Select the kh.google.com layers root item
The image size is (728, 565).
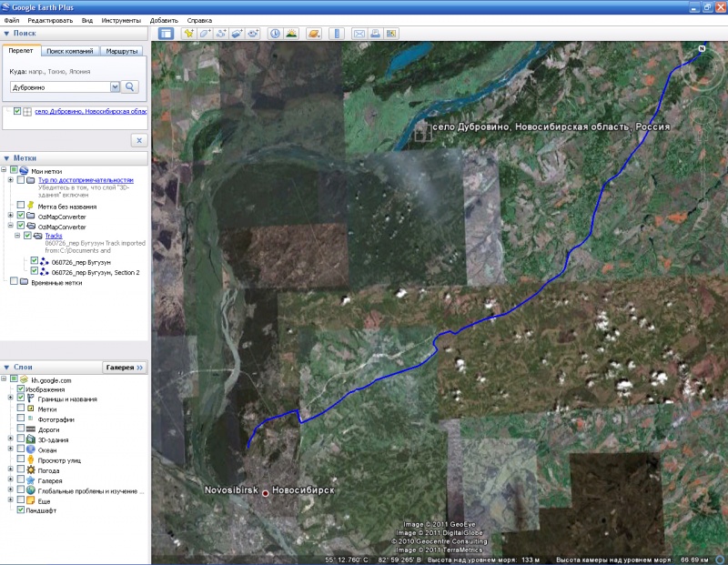tap(51, 380)
